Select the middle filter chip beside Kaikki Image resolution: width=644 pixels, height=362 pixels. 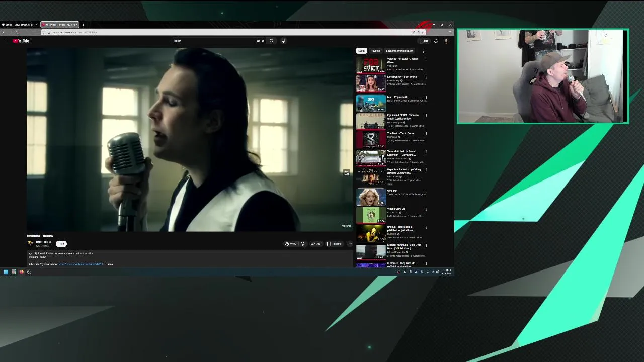[375, 51]
